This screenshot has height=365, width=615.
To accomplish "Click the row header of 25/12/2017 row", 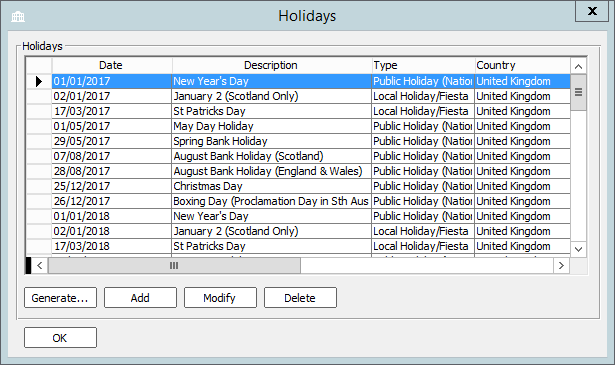I will [39, 186].
